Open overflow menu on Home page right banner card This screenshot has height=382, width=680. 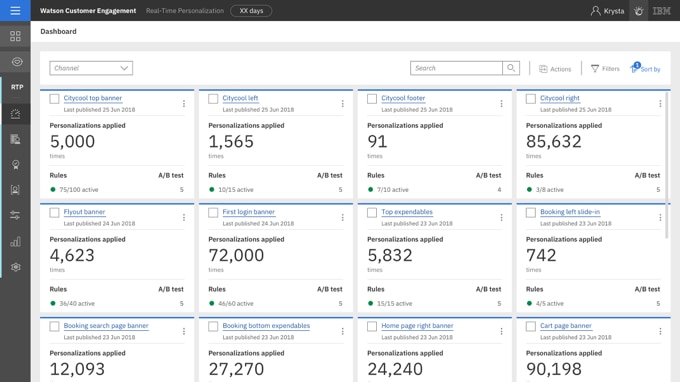tap(501, 331)
